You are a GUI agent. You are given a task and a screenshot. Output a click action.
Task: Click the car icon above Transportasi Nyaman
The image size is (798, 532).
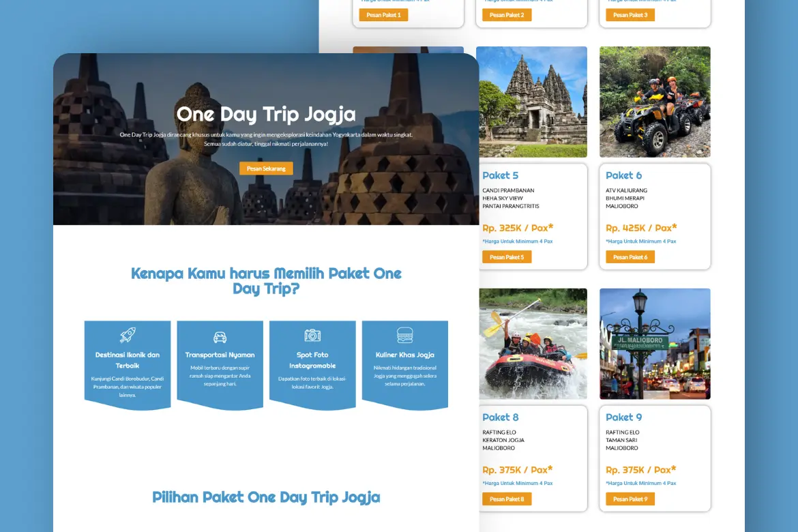[x=220, y=337]
